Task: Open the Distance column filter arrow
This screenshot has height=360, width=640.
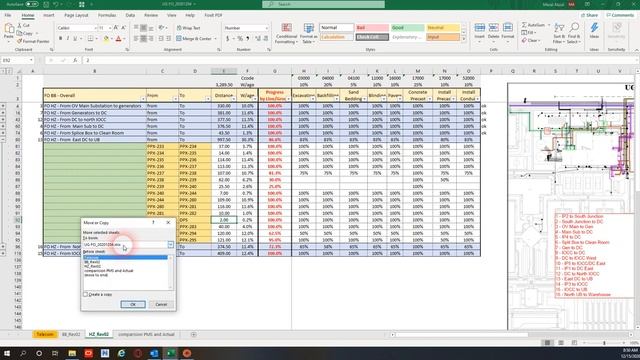Action: point(233,99)
